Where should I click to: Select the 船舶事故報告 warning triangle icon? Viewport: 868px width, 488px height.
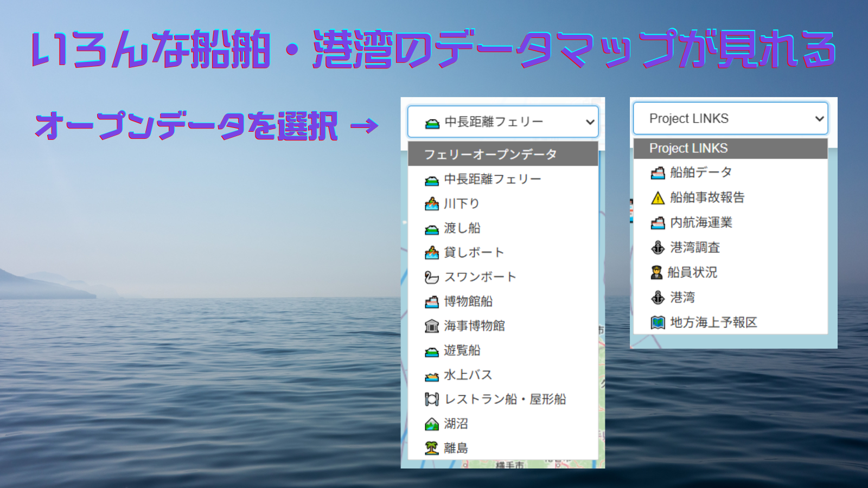point(656,198)
